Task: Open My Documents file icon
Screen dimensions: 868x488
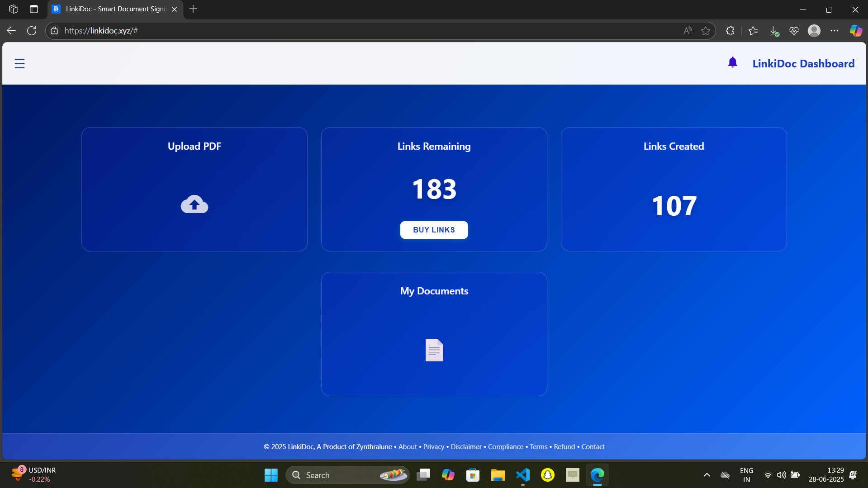Action: click(x=434, y=350)
